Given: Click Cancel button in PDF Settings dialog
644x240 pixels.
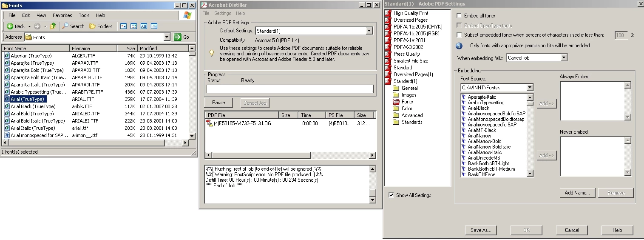Looking at the screenshot, I should [572, 230].
